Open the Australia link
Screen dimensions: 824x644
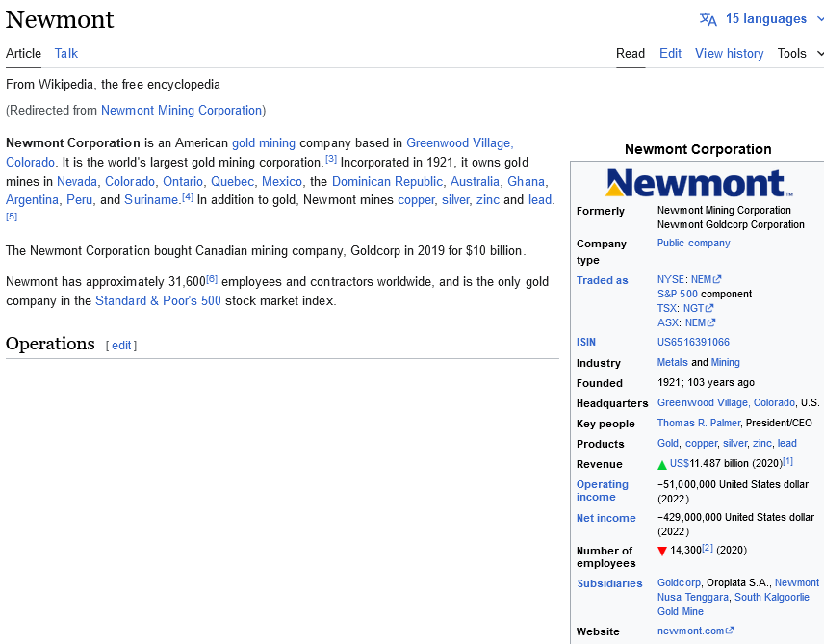coord(475,181)
